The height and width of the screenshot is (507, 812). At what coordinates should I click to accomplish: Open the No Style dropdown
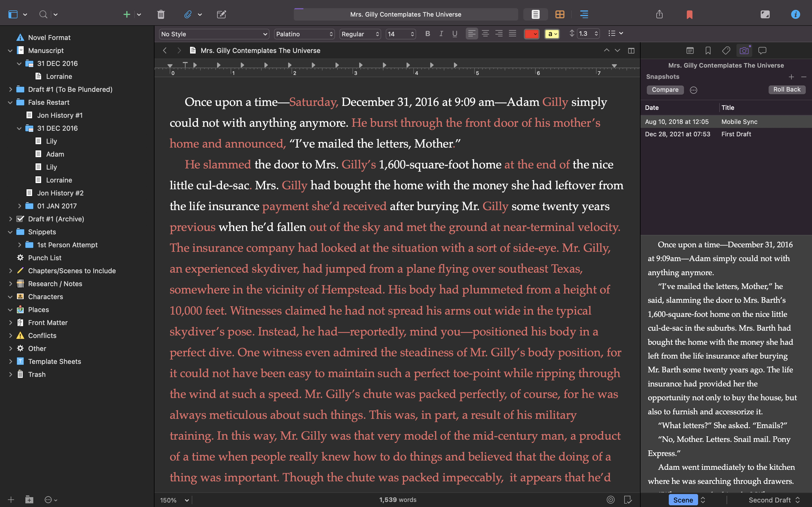pyautogui.click(x=214, y=34)
